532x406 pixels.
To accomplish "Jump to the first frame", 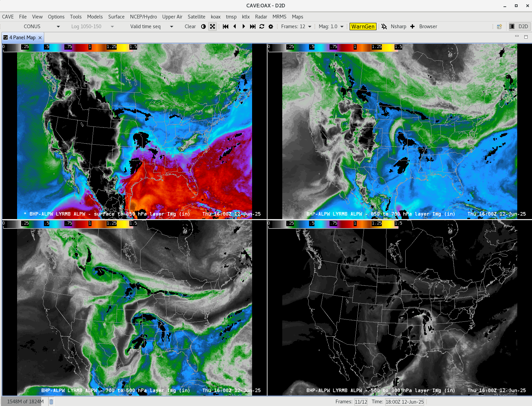I will tap(226, 27).
